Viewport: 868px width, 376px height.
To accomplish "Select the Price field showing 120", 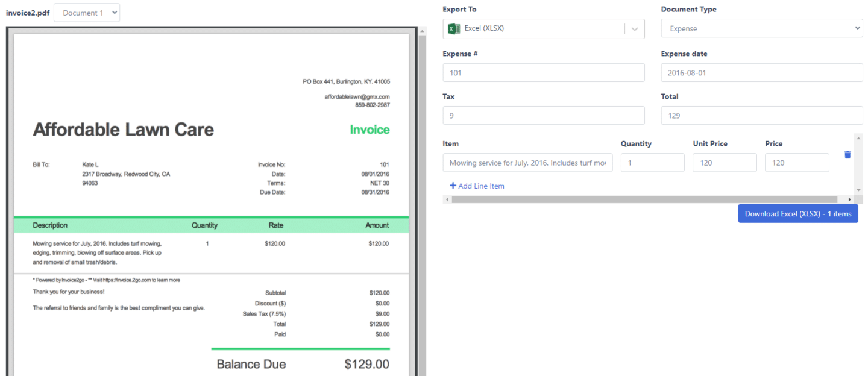I will [x=797, y=162].
